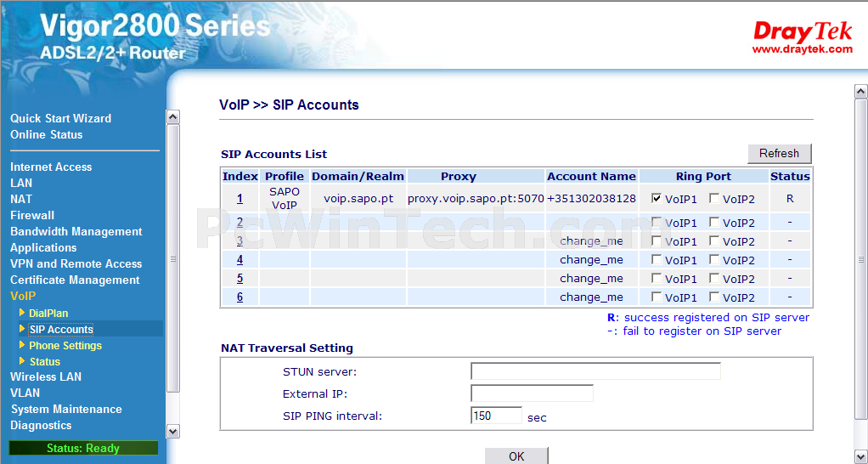Click change_me in account row 4

coord(591,260)
